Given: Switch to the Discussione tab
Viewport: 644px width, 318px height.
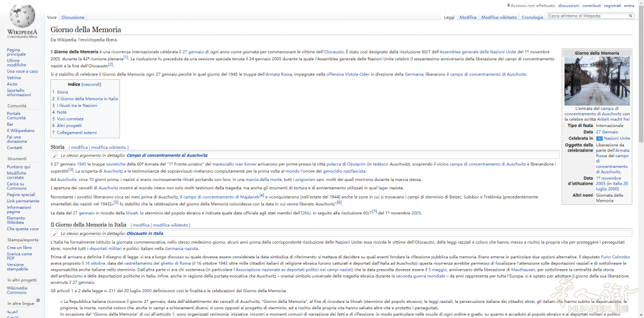Looking at the screenshot, I should 73,18.
